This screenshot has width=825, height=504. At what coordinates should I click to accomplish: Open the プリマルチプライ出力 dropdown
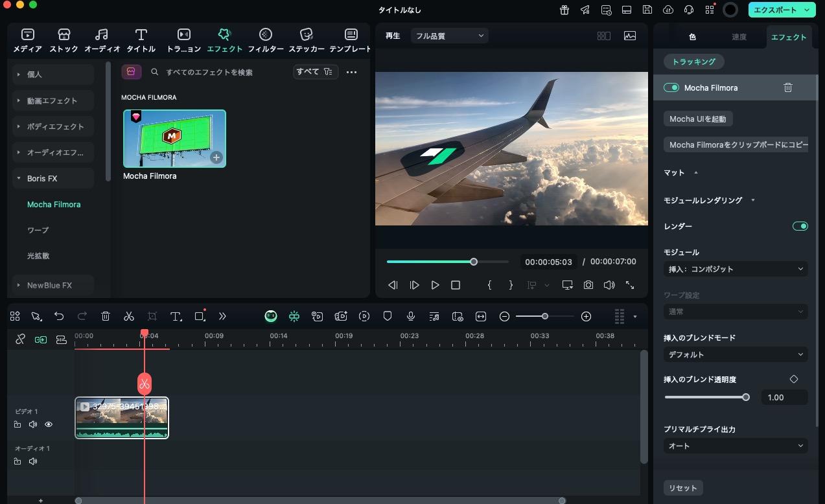[x=736, y=446]
